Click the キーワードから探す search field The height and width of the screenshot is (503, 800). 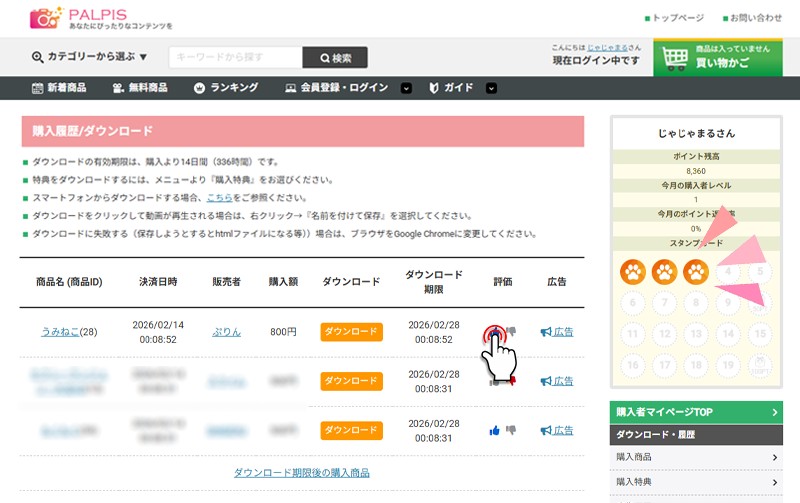point(236,58)
